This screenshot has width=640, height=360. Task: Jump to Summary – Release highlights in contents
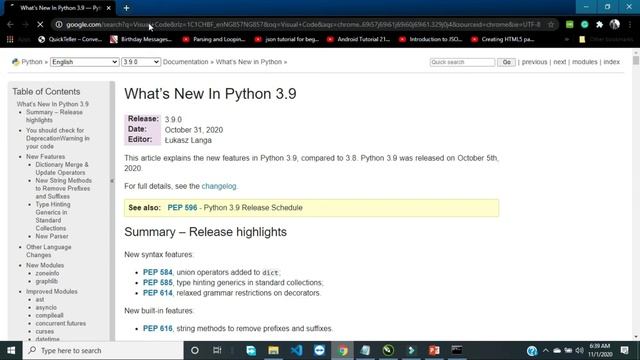pyautogui.click(x=54, y=116)
